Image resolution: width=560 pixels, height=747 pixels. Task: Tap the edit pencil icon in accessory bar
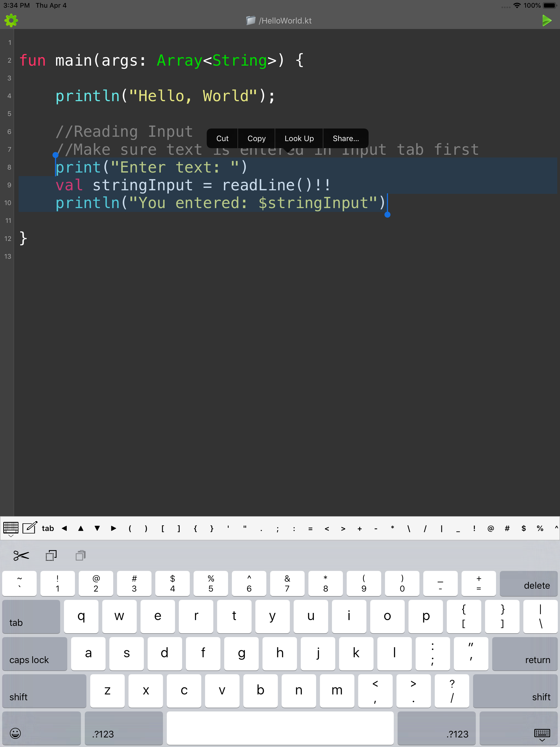(30, 527)
